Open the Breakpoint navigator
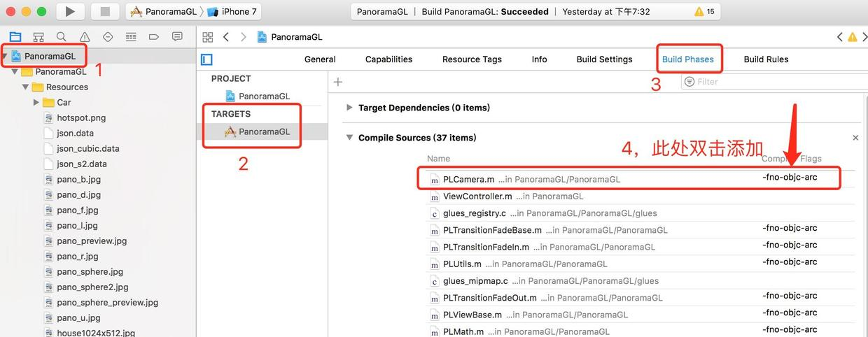The image size is (868, 337). [x=154, y=36]
